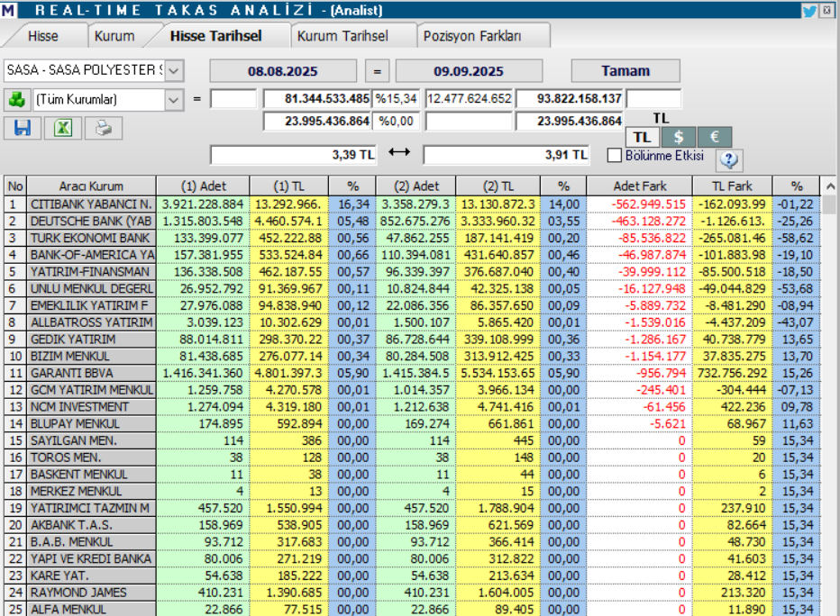
Task: Select the MERKEZ MENKUL row
Action: click(413, 491)
